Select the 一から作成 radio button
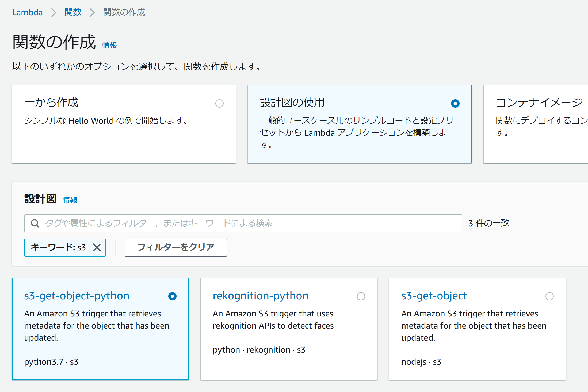 (219, 103)
